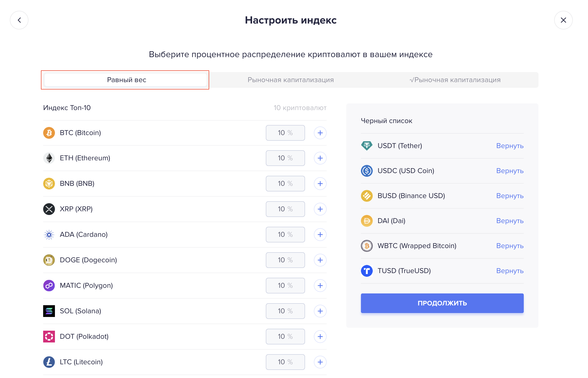The width and height of the screenshot is (588, 378).
Task: Click the Solana coin icon
Action: click(x=49, y=311)
